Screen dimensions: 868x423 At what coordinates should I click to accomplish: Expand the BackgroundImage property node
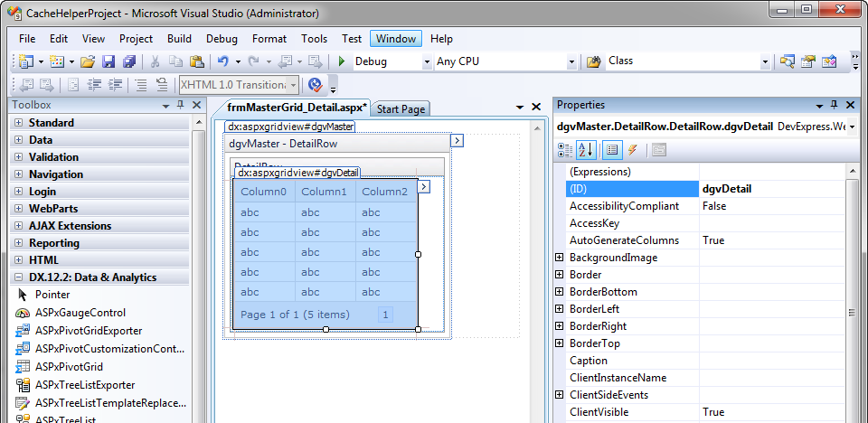tap(560, 258)
